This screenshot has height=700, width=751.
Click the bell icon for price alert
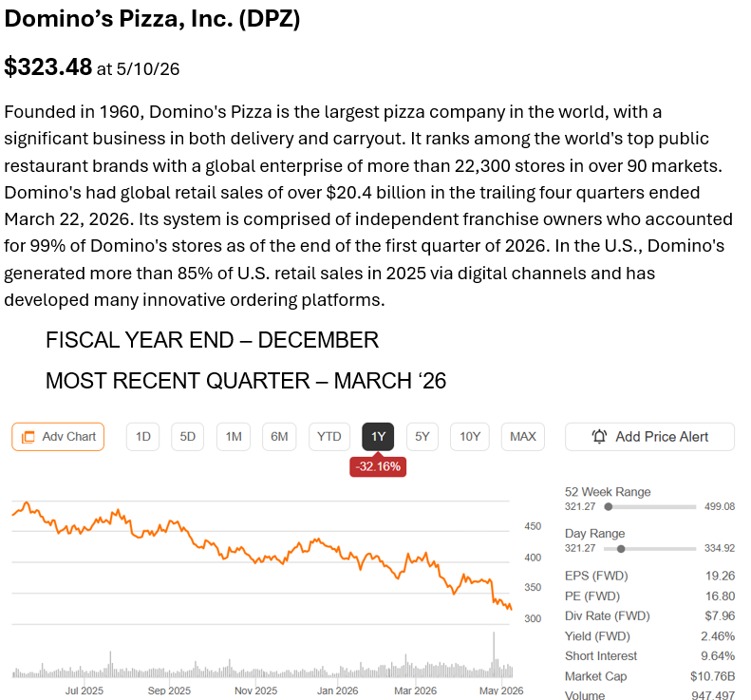599,437
